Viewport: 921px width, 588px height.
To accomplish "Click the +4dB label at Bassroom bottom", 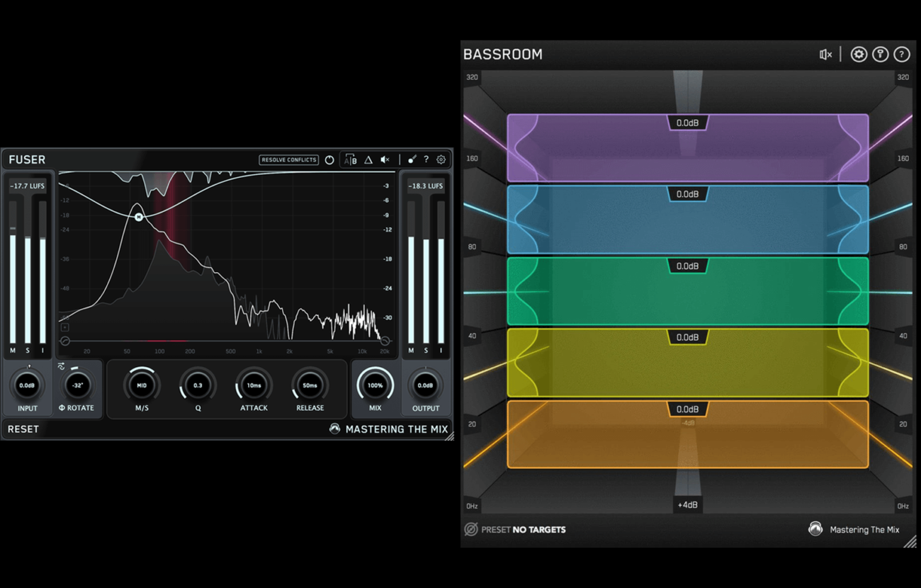I will coord(688,505).
